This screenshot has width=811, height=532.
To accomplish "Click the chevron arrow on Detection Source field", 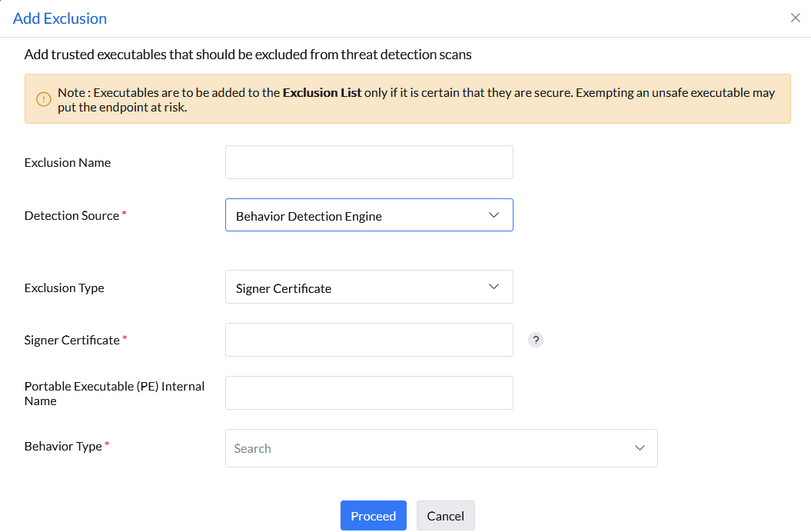I will click(x=494, y=215).
